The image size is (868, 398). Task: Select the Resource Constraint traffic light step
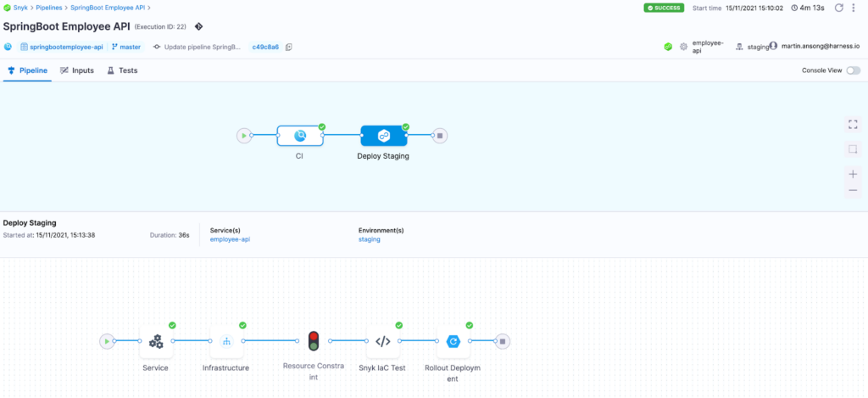pyautogui.click(x=314, y=341)
